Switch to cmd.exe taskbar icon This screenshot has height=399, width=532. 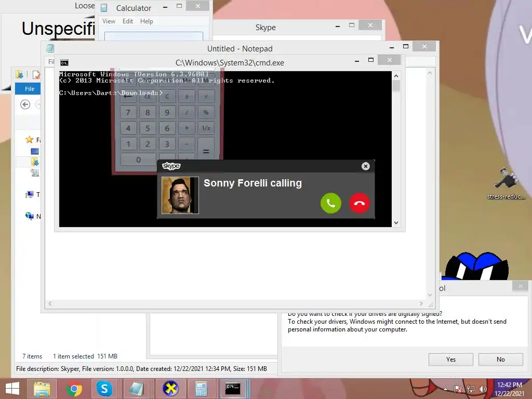coord(233,389)
